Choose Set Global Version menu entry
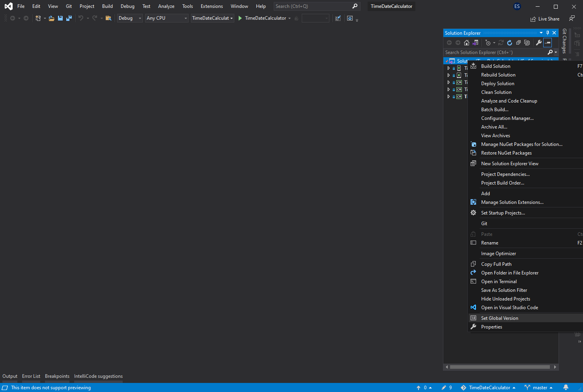Image resolution: width=583 pixels, height=392 pixels. pyautogui.click(x=499, y=318)
